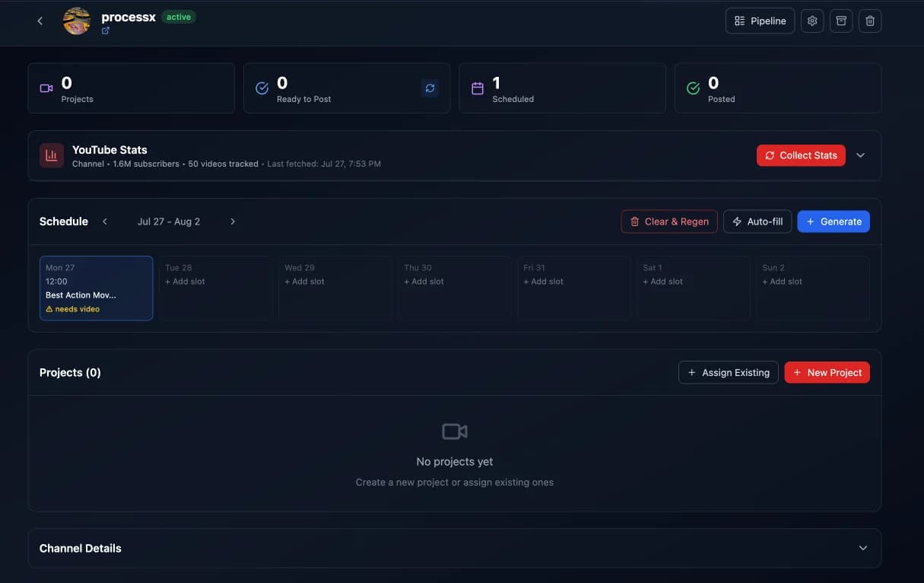Go to the previous schedule week
924x583 pixels.
click(x=105, y=221)
